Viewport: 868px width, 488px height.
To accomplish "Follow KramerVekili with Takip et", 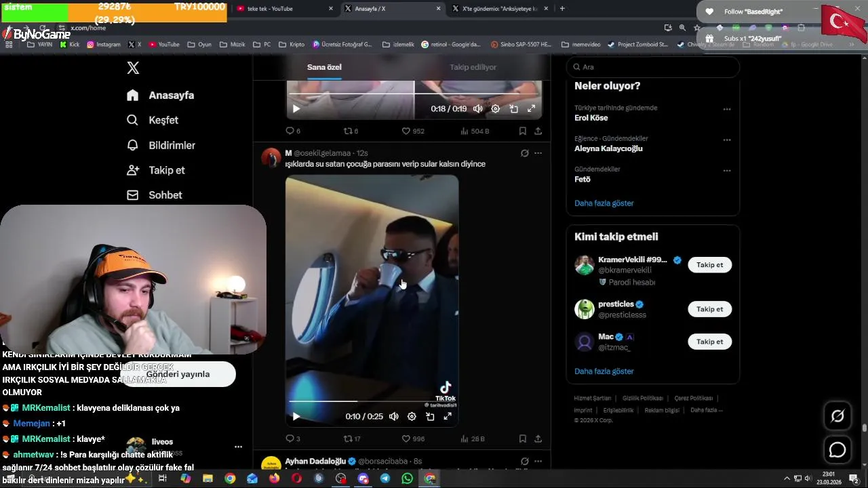I will click(x=709, y=265).
